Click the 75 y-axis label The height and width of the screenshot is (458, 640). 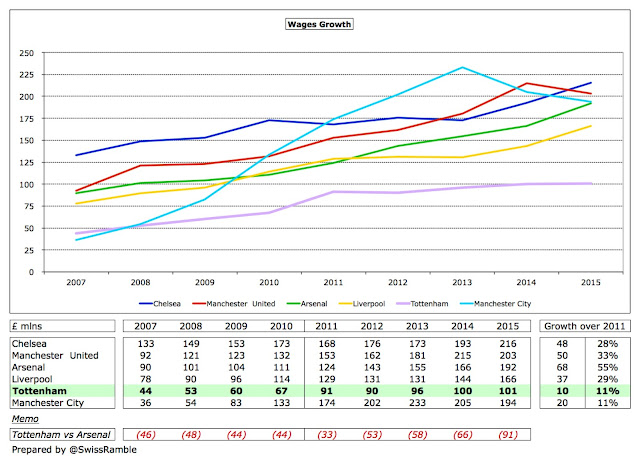pos(29,207)
